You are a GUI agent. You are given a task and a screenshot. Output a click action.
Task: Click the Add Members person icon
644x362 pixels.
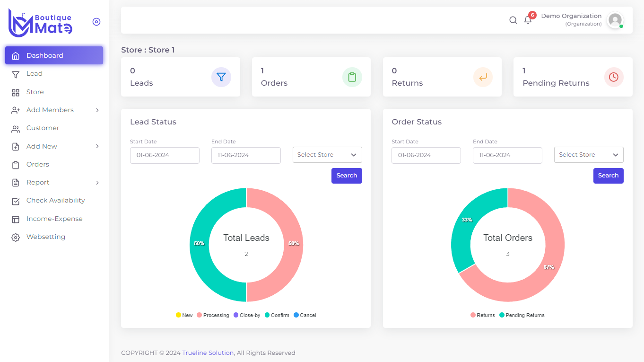pyautogui.click(x=16, y=110)
